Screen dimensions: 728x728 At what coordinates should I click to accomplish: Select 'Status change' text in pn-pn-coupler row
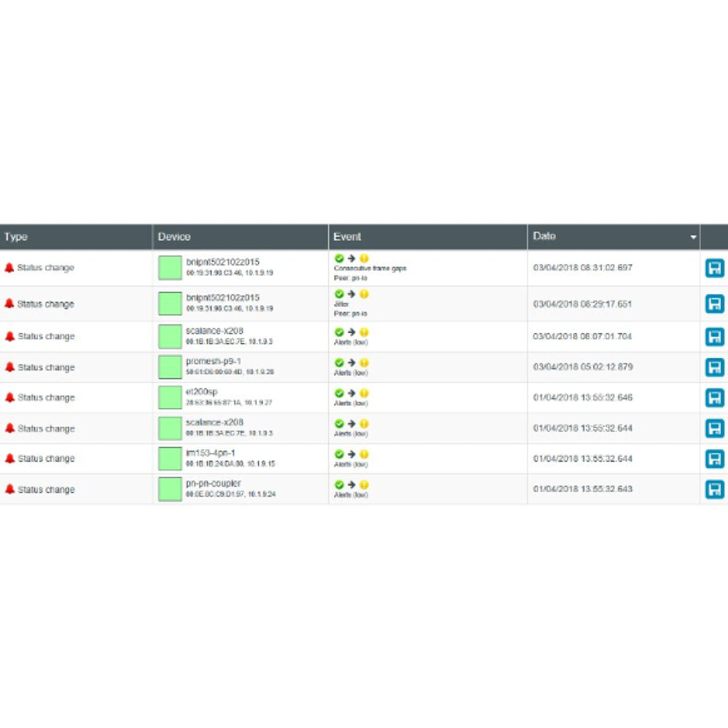pyautogui.click(x=46, y=489)
